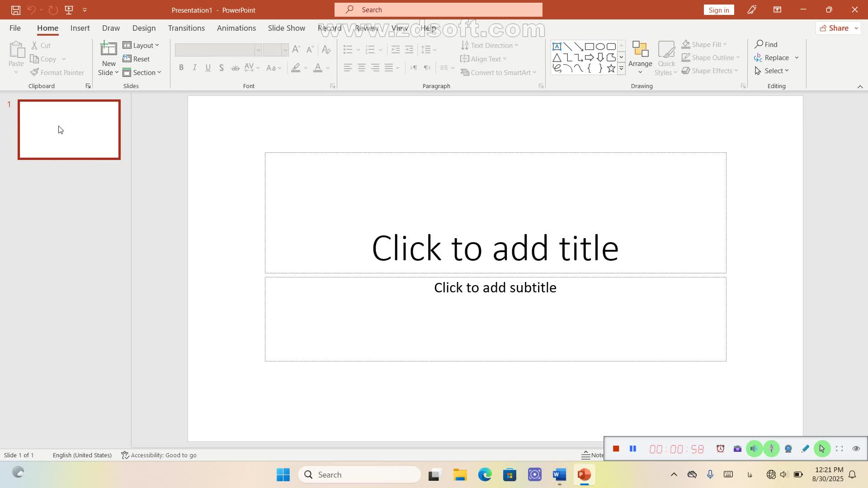Toggle the speaker audio in recorder toolbar

click(x=754, y=449)
